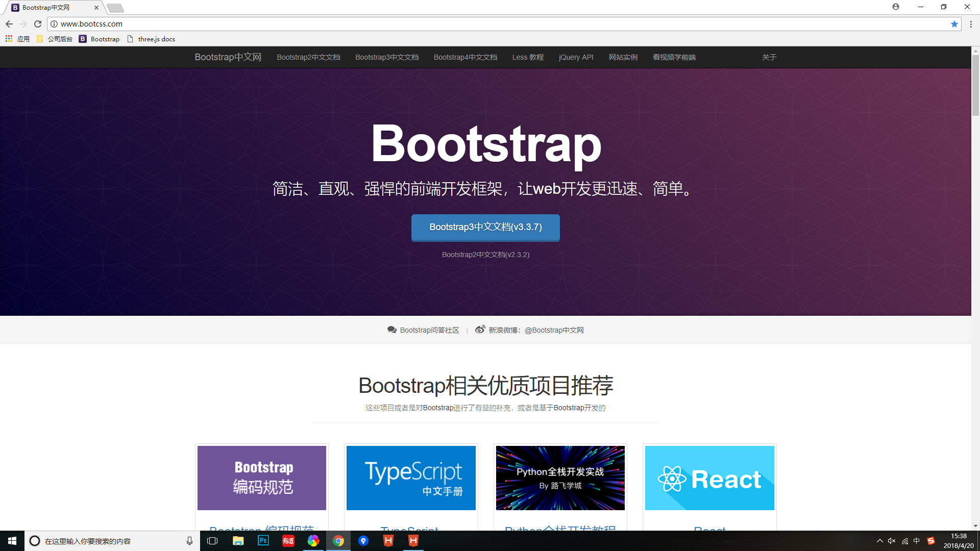The height and width of the screenshot is (551, 980).
Task: Open jQuery API in navbar
Action: [x=576, y=57]
